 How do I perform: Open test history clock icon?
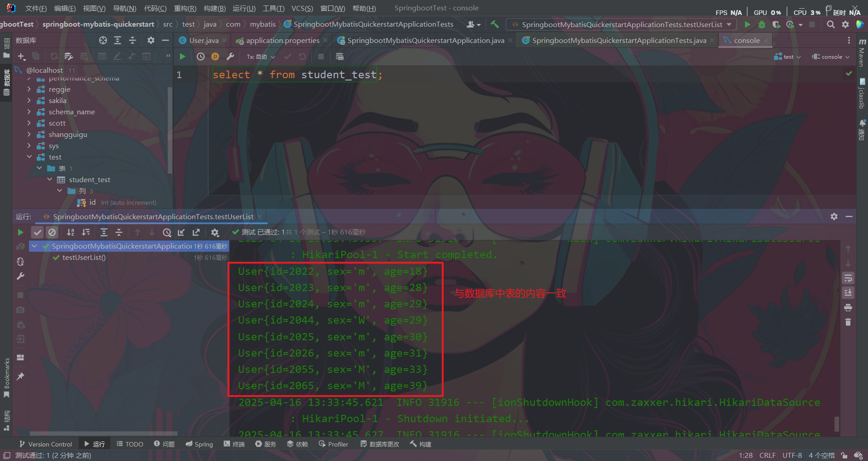click(x=167, y=232)
